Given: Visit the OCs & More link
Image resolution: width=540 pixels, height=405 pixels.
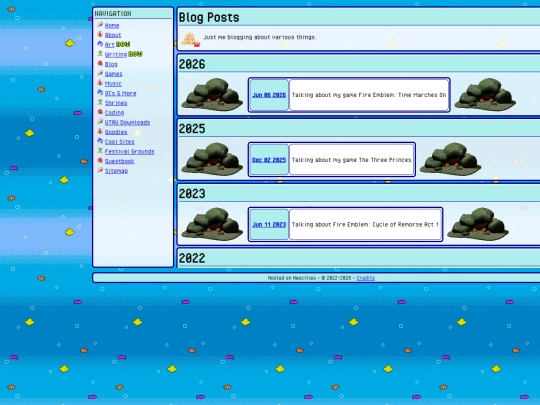Looking at the screenshot, I should click(120, 93).
